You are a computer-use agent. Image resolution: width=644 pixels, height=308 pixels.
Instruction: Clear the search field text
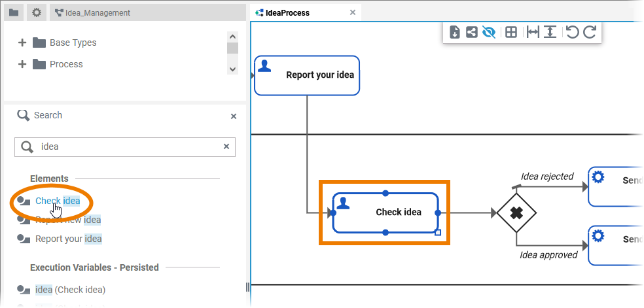point(226,146)
